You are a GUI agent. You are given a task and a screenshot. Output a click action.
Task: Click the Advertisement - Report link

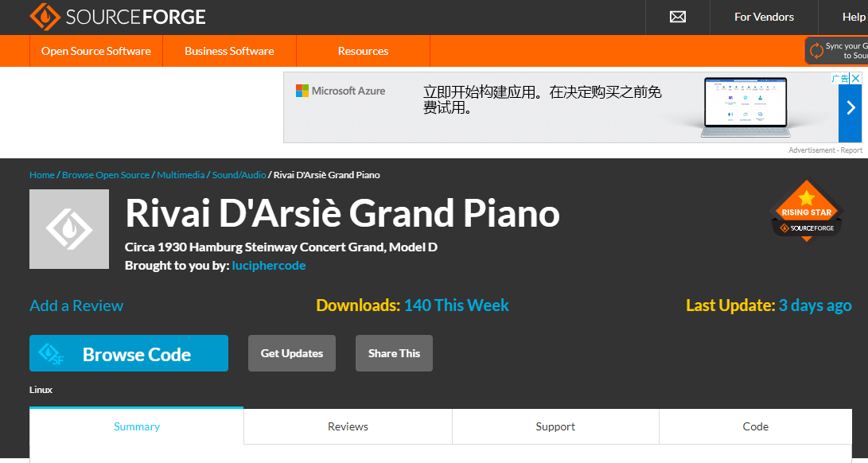825,150
